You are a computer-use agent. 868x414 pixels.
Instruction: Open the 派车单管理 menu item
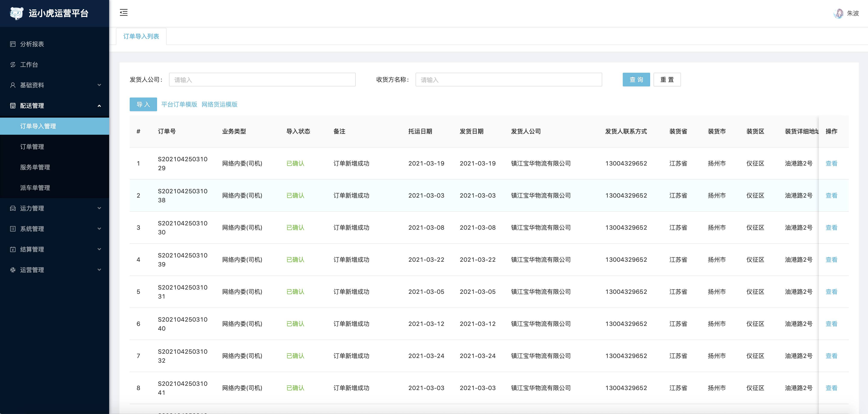(x=35, y=188)
